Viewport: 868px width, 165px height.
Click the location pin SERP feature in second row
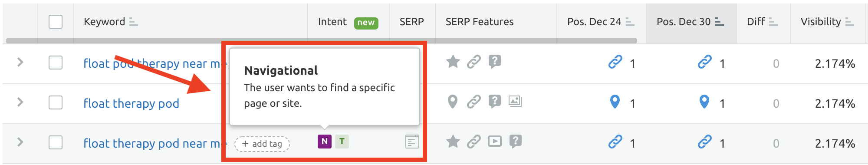point(452,102)
